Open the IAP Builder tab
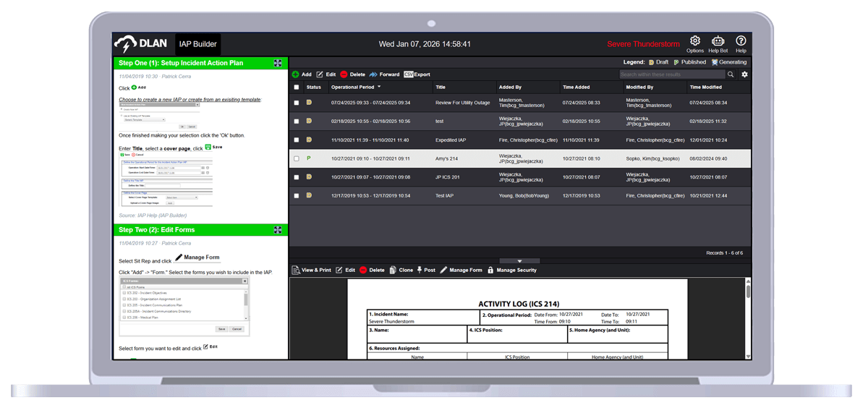868x413 pixels. tap(197, 44)
